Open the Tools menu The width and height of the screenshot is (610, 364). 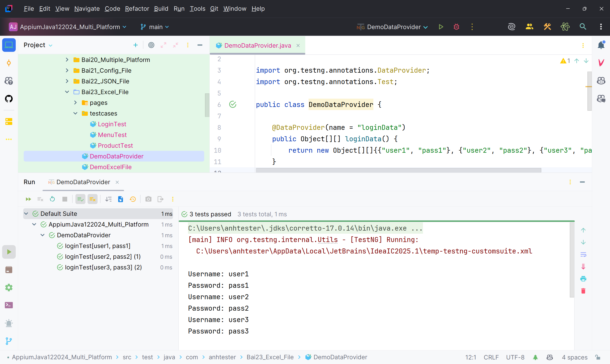pos(198,9)
